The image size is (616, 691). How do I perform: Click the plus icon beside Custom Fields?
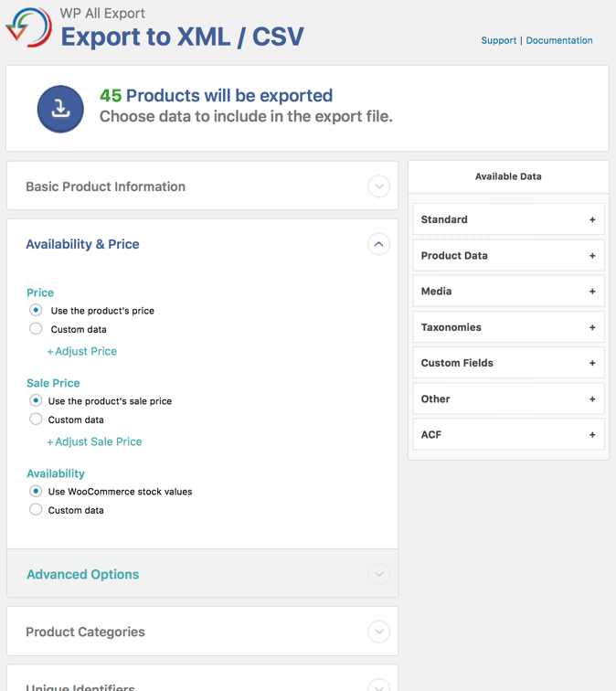click(x=592, y=363)
